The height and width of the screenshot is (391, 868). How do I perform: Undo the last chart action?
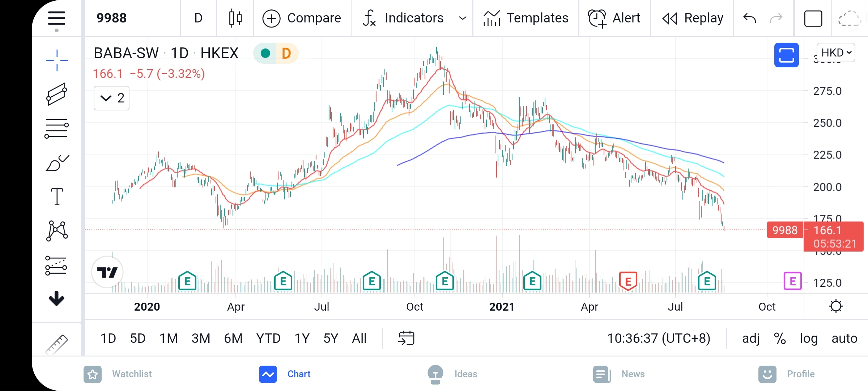tap(749, 18)
